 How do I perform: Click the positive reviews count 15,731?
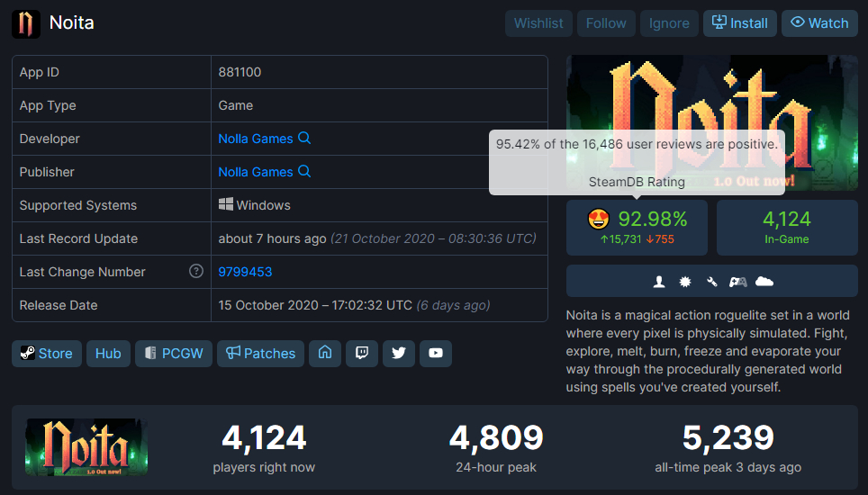click(x=621, y=238)
